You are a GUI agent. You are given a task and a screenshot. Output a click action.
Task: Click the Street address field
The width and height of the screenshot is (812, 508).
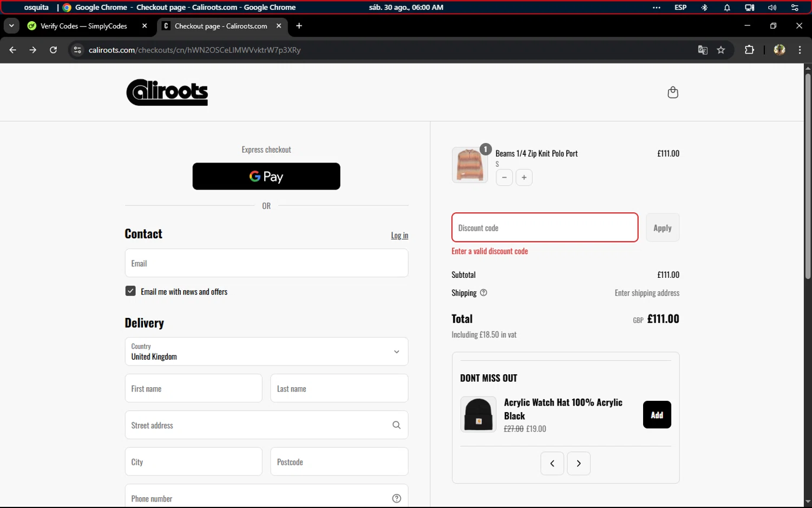[x=266, y=425]
